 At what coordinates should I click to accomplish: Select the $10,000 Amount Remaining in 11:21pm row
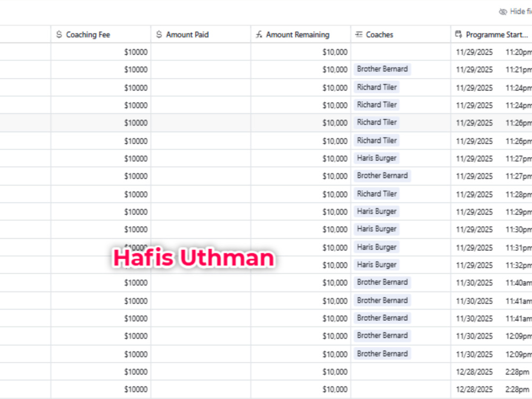[x=335, y=70]
